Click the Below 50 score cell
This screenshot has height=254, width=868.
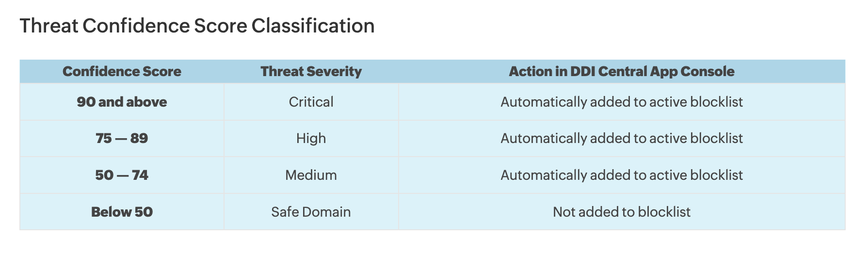click(122, 212)
